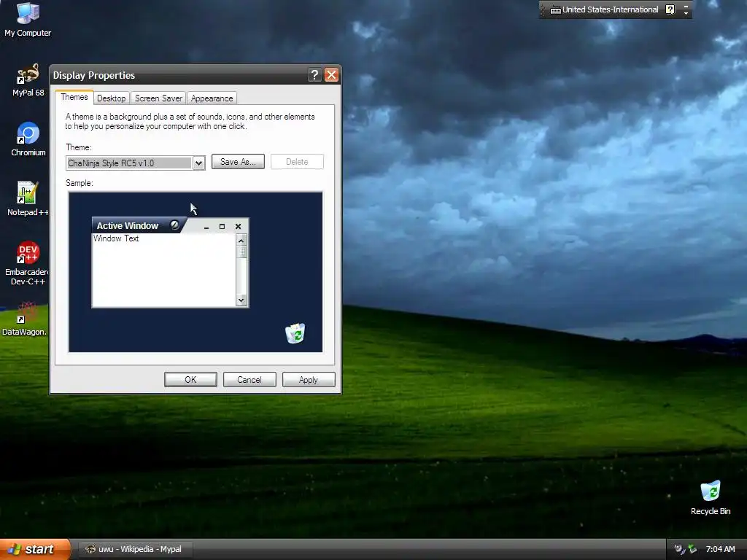This screenshot has height=560, width=747.
Task: Click the second tray icon beside the clock
Action: click(692, 549)
